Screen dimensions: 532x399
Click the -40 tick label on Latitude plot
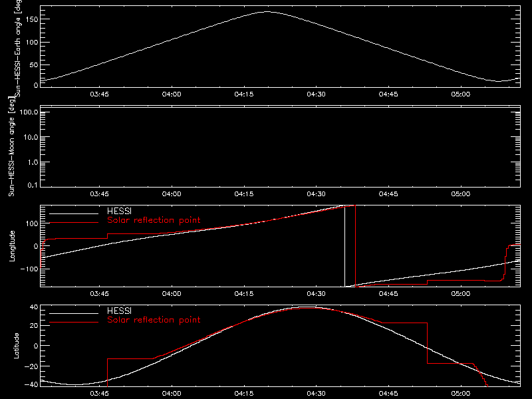31,384
